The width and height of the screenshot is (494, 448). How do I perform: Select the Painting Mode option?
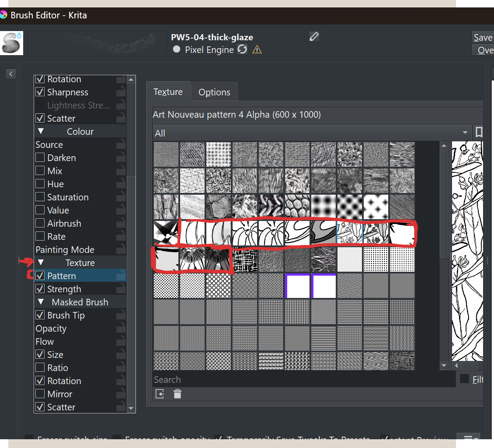(x=65, y=249)
